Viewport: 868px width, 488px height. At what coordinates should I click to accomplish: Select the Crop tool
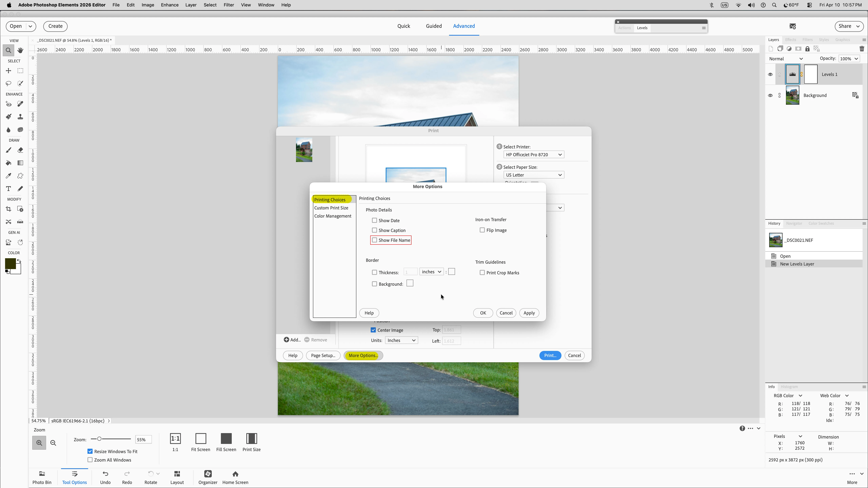click(x=8, y=209)
